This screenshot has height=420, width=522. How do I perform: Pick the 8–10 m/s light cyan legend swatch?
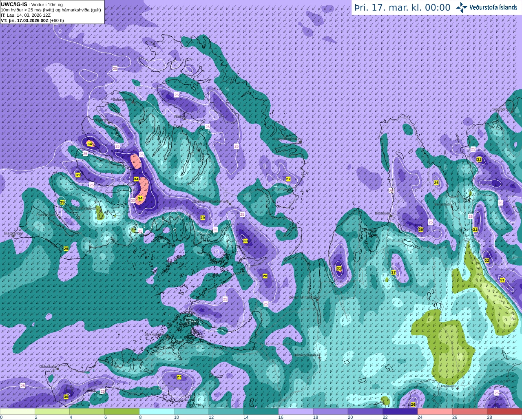click(157, 411)
